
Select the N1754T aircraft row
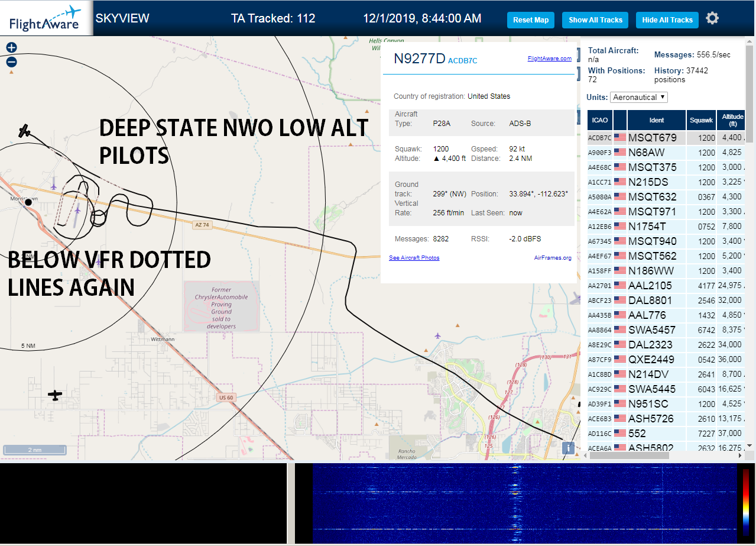(667, 227)
